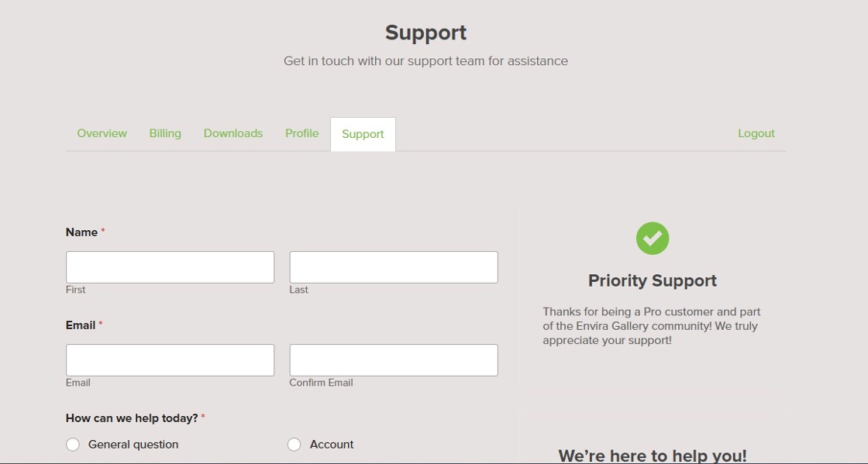
Task: Select the Account radio button
Action: pyautogui.click(x=294, y=444)
